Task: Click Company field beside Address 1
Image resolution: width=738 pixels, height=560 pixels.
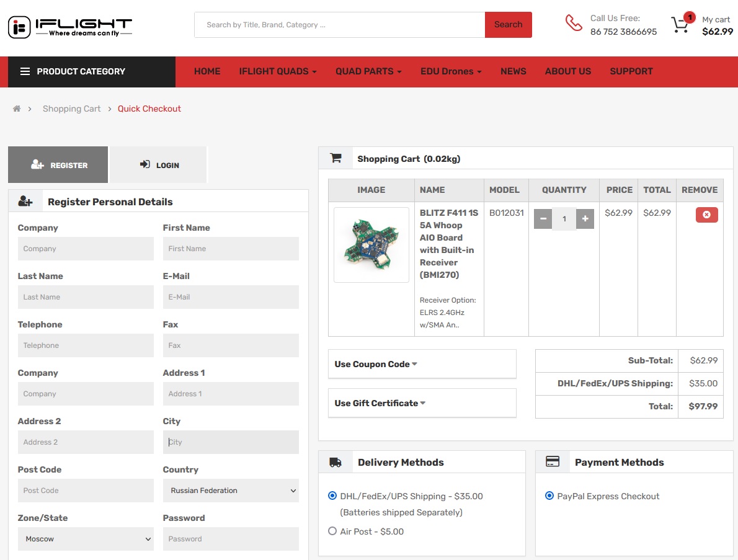Action: click(86, 394)
